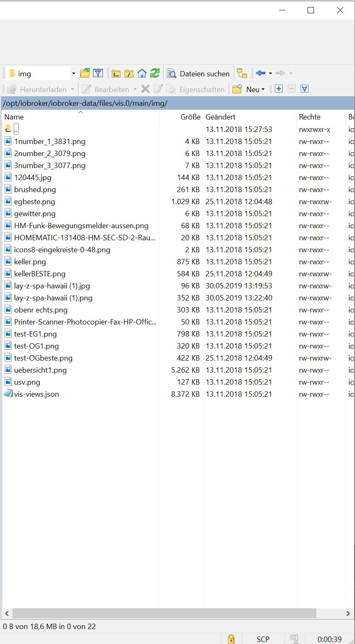355x644 pixels.
Task: Open the img directory dropdown
Action: click(73, 74)
